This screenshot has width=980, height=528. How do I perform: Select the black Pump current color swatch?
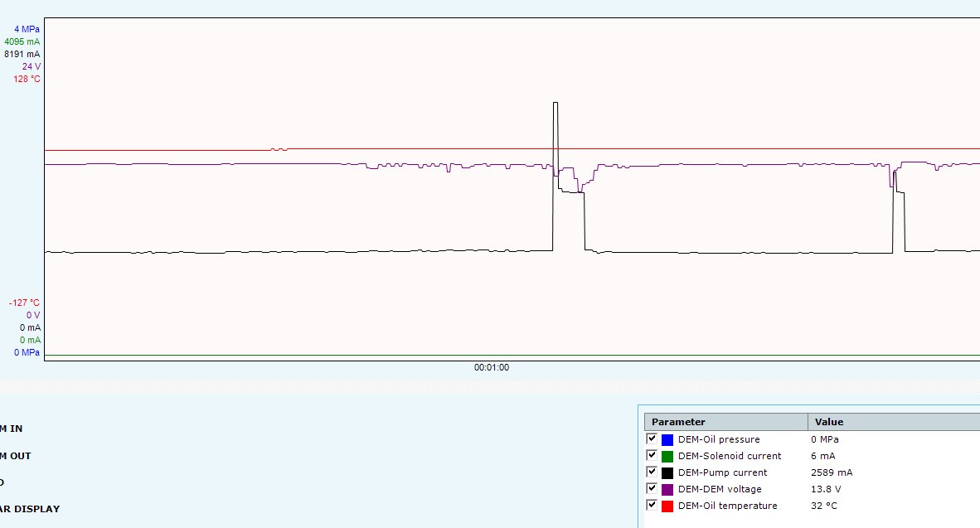[x=667, y=472]
